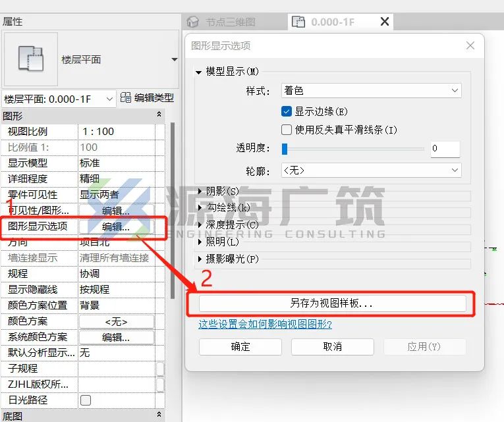The width and height of the screenshot is (504, 422).
Task: Open the 这些设置会如何影响视图图形? link
Action: [x=266, y=324]
